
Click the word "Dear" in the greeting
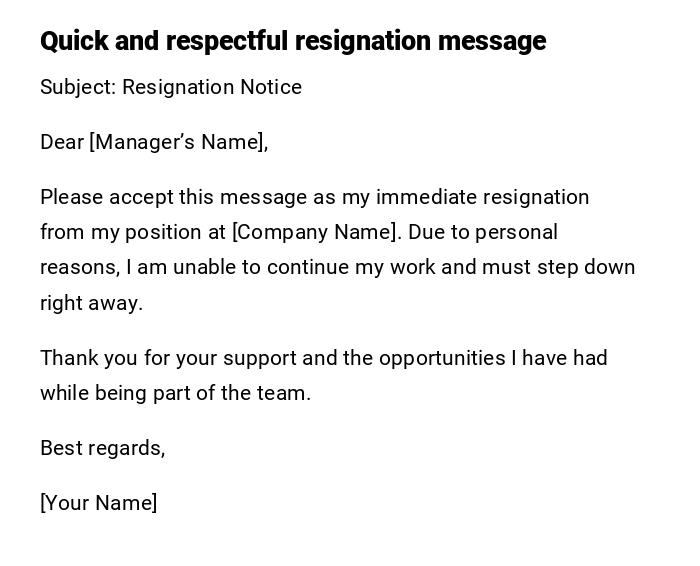[62, 142]
